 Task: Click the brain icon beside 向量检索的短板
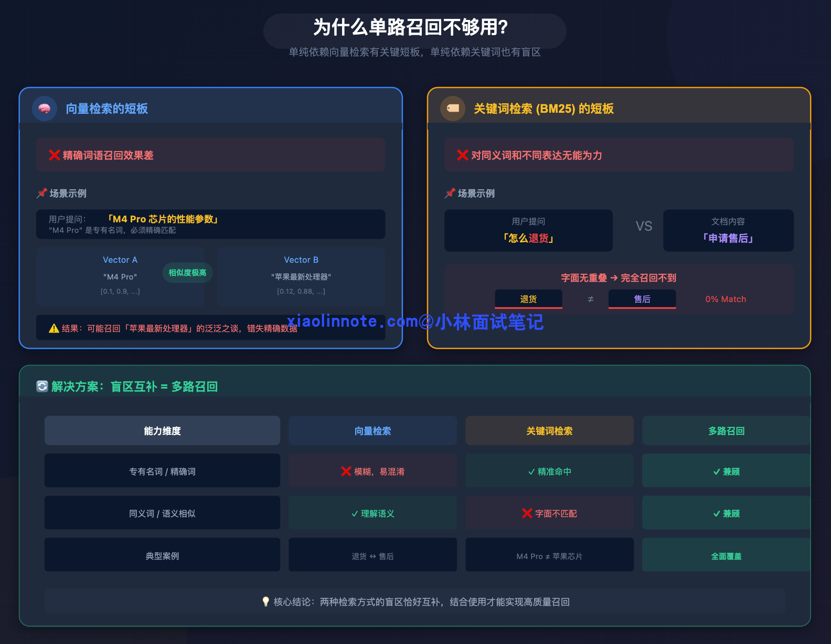point(45,109)
